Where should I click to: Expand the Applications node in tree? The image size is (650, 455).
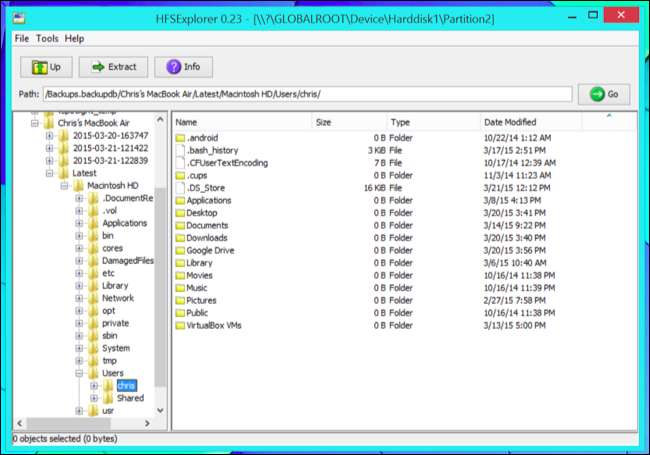click(79, 223)
